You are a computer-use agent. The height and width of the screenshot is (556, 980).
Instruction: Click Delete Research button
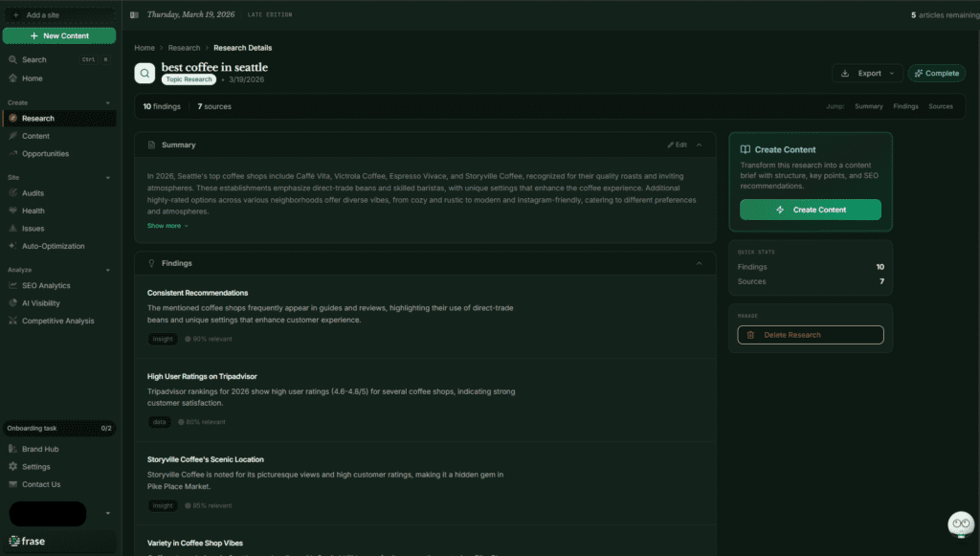coord(810,335)
